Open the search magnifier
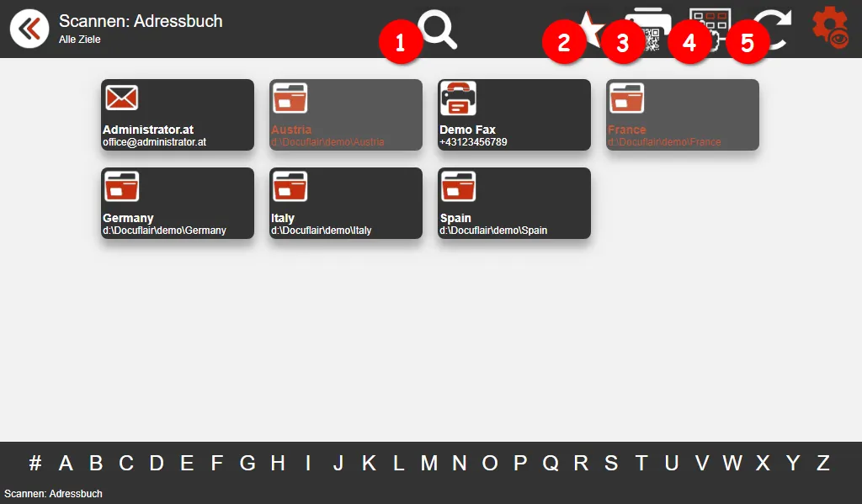 coord(438,30)
